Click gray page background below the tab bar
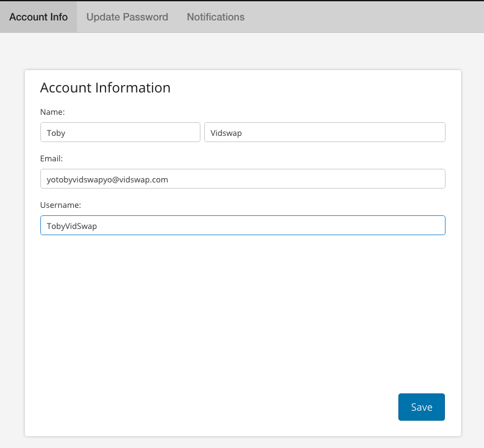Screen dimensions: 484x448 click(242, 51)
